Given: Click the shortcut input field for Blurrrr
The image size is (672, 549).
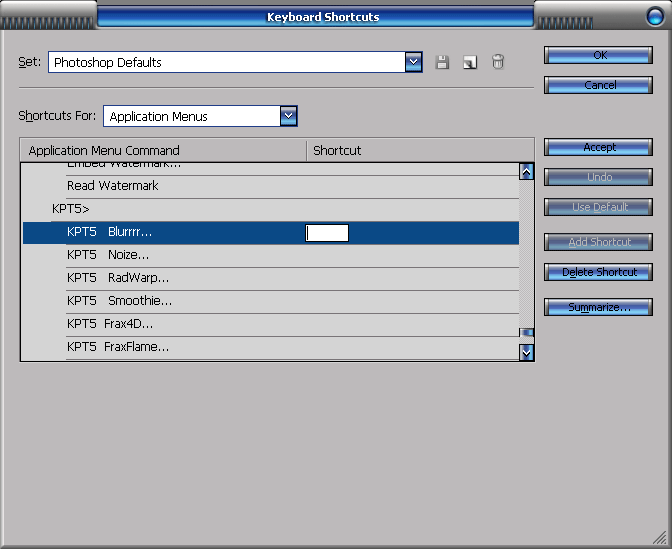Looking at the screenshot, I should [x=327, y=233].
